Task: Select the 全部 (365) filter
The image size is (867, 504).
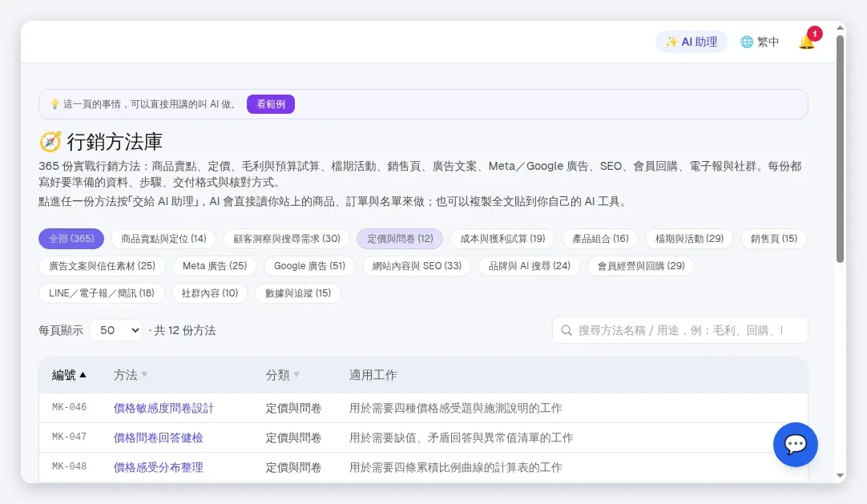Action: (71, 239)
